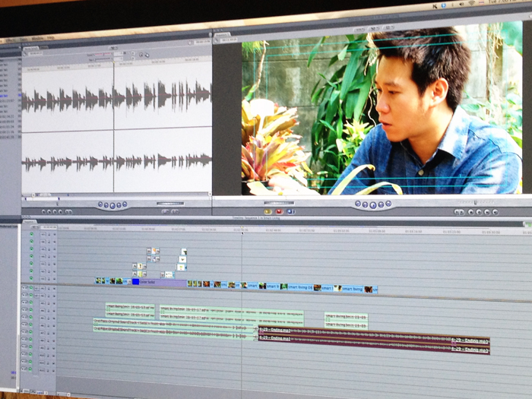Open the Tools menu
Screen dimensions: 532x399
tap(24, 40)
